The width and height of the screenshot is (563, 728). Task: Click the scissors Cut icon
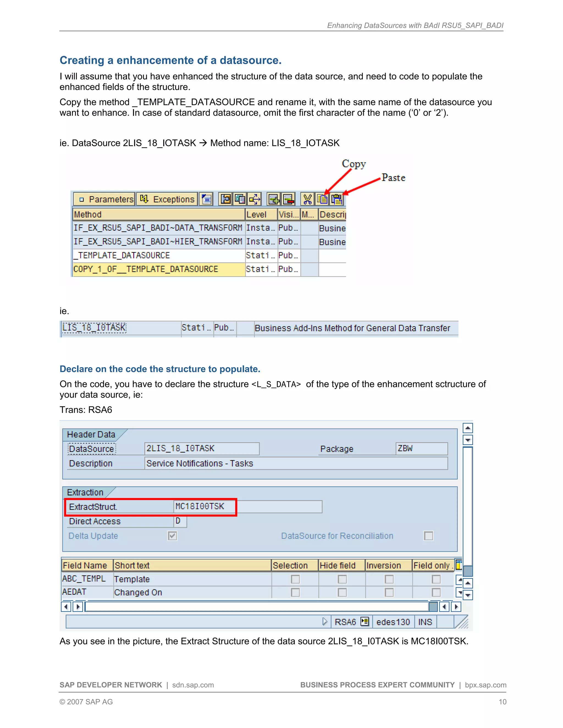tap(308, 199)
